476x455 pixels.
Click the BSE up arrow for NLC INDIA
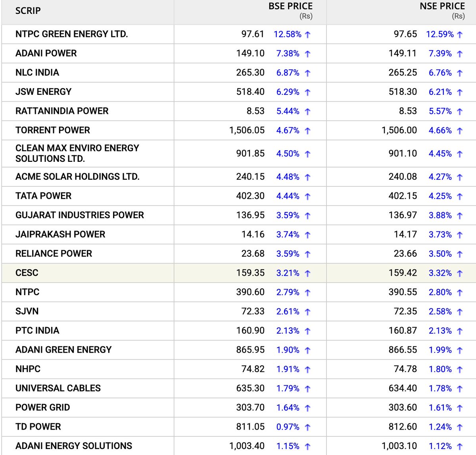tap(307, 73)
